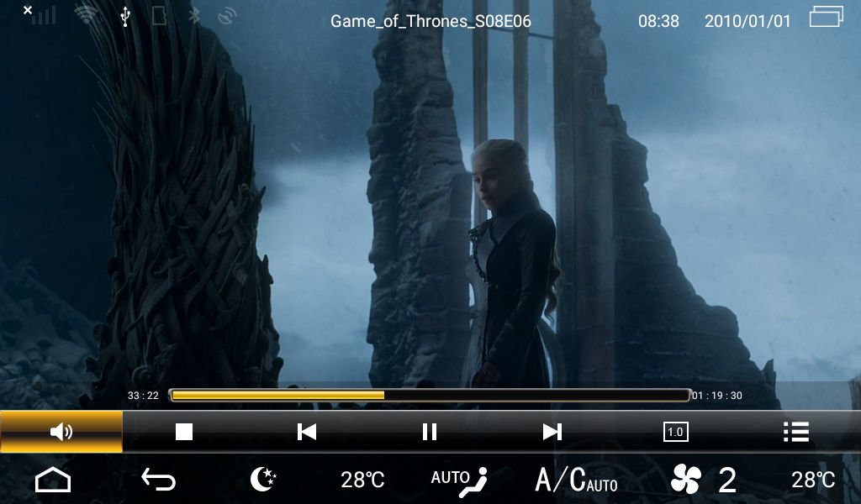Adjust the left 28℃ temperature
The image size is (861, 504).
click(x=362, y=480)
